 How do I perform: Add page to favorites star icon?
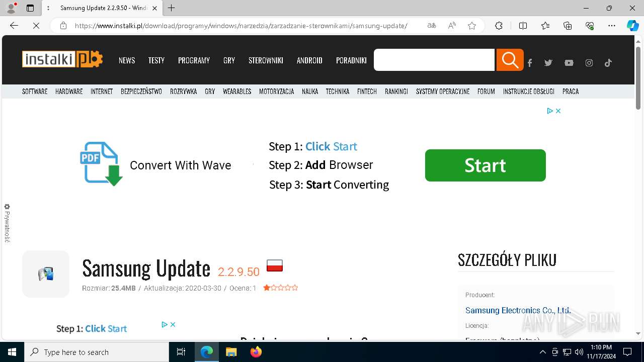[472, 26]
